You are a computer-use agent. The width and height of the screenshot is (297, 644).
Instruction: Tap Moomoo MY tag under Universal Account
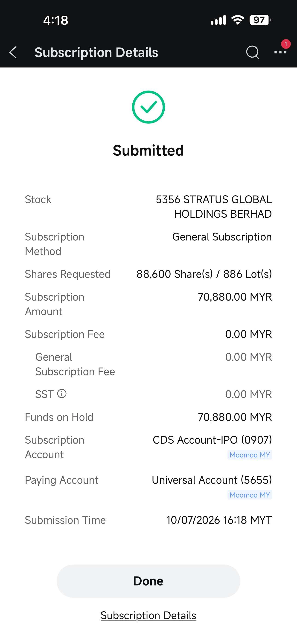coord(250,495)
